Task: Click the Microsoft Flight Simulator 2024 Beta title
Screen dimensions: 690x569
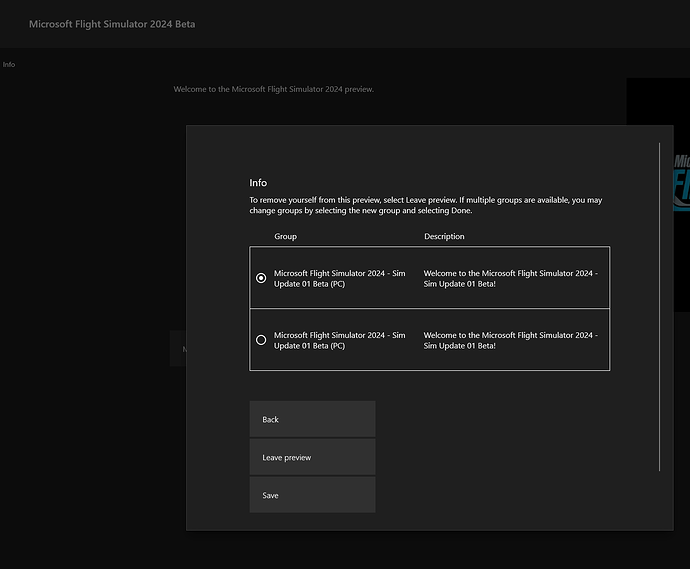Action: point(112,23)
